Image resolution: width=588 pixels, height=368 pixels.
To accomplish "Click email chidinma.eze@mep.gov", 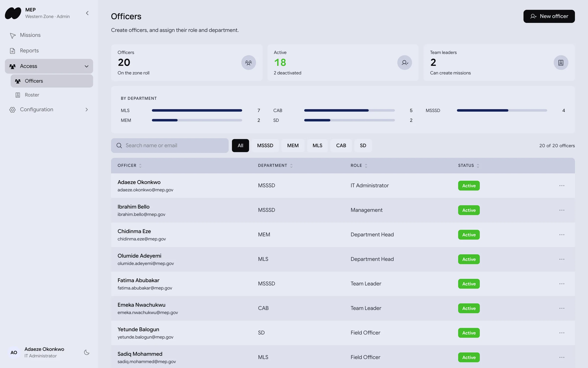I will point(142,239).
